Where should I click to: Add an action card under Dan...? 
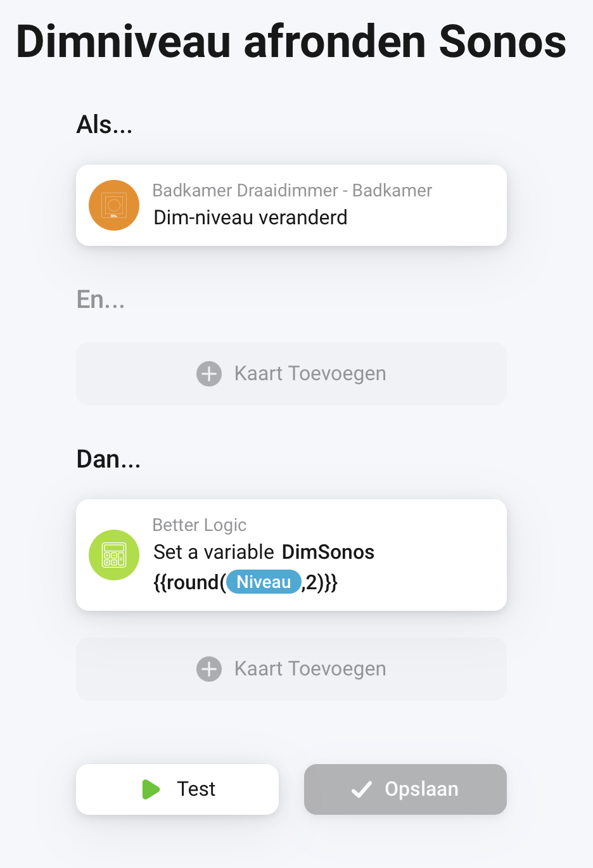[291, 669]
